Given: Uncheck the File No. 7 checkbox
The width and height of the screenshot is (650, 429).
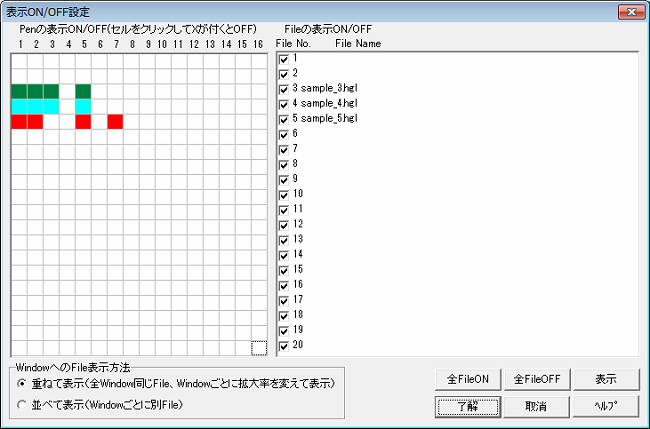Looking at the screenshot, I should (x=284, y=150).
